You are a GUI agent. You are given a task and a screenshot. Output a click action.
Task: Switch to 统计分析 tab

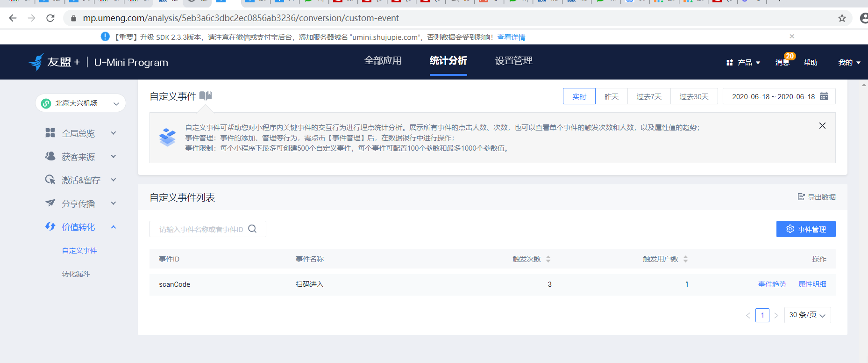point(448,61)
